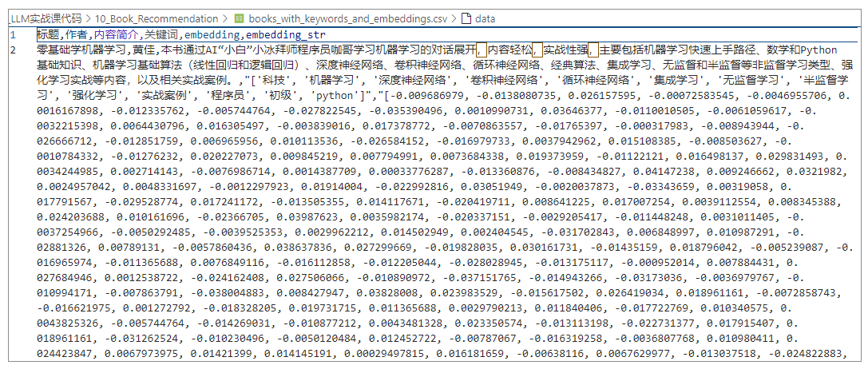Click line number 1 in gutter

[x=14, y=35]
